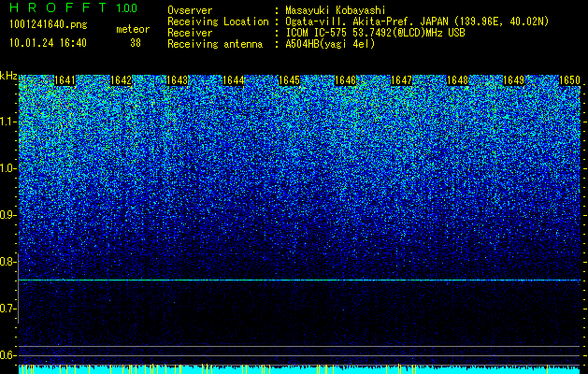Click the 1.1 frequency axis label
The image size is (588, 374).
tap(8, 122)
